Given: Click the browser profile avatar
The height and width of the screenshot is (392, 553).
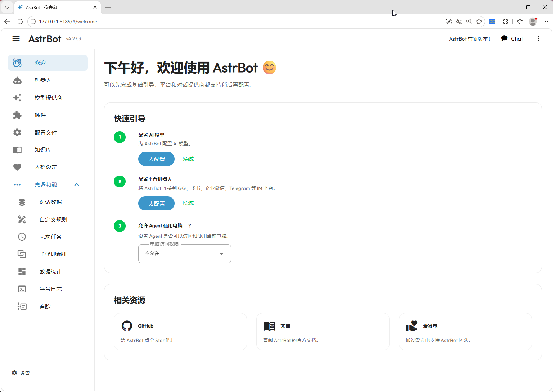Looking at the screenshot, I should (x=533, y=22).
